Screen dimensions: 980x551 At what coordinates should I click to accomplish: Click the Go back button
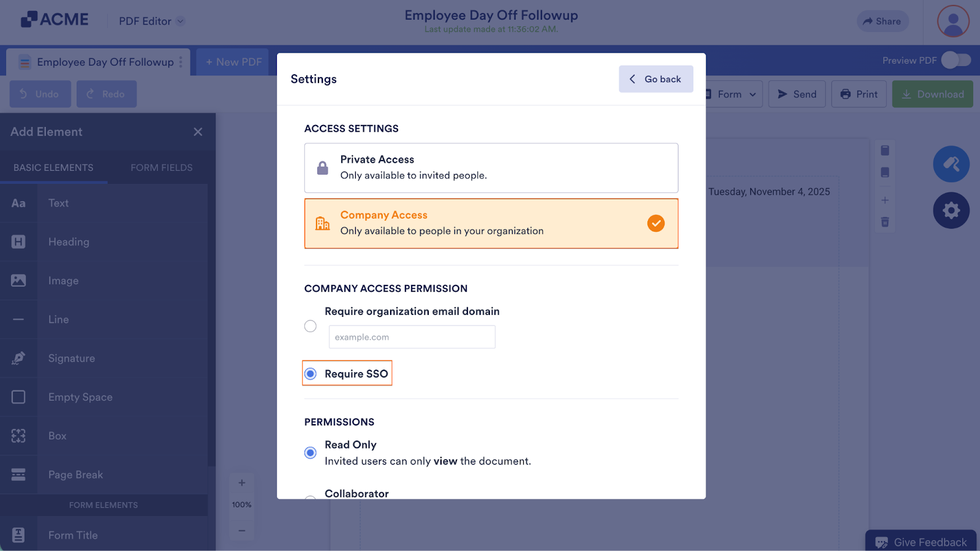pyautogui.click(x=655, y=79)
